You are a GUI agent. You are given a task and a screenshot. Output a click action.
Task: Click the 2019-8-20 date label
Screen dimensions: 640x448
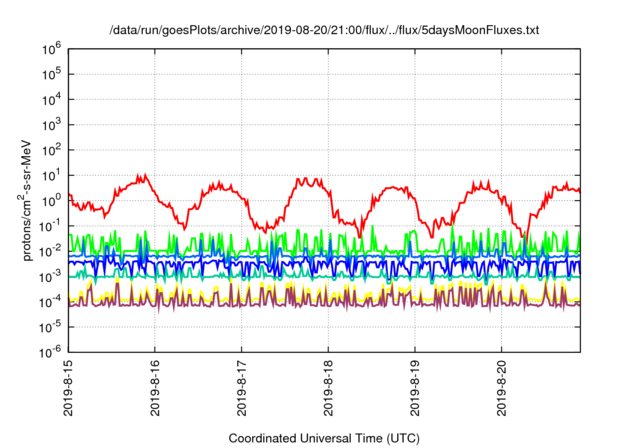(x=502, y=388)
